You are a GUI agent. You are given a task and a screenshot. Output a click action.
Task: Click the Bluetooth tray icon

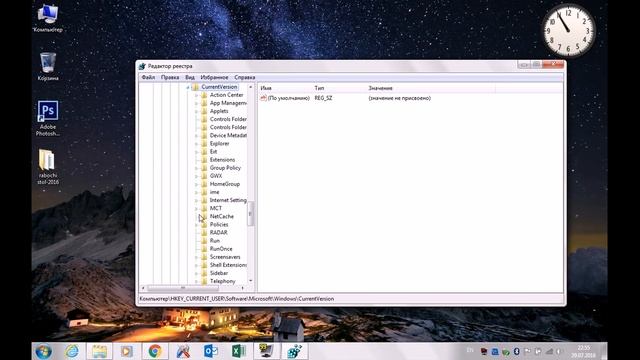pos(516,351)
